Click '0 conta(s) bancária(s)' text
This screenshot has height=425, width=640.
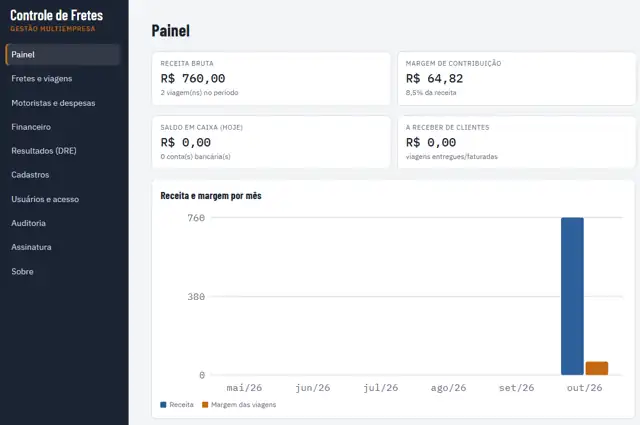[196, 156]
